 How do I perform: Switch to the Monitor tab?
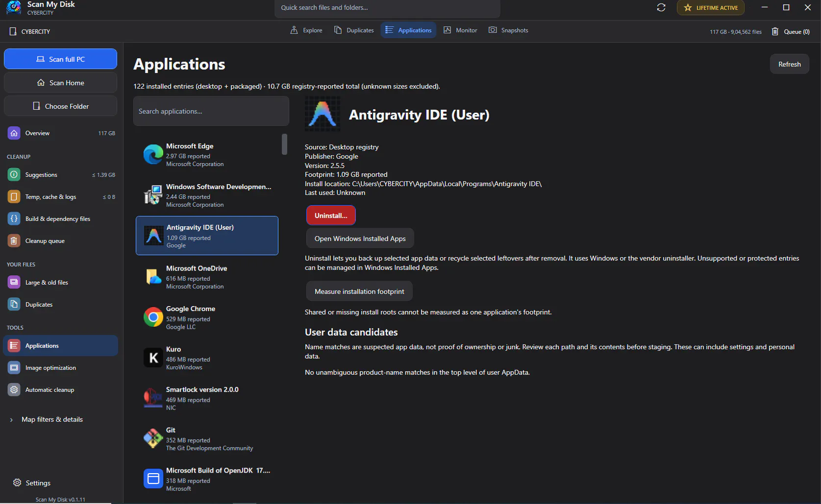pyautogui.click(x=460, y=30)
